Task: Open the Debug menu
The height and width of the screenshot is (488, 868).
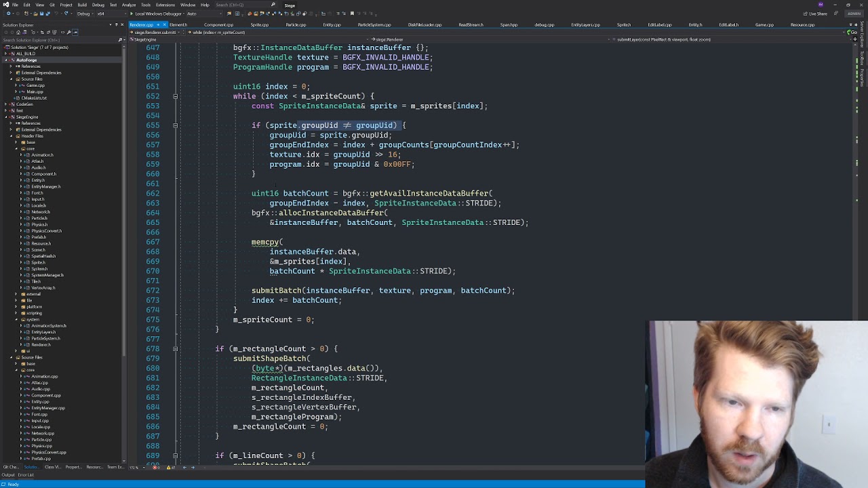Action: click(98, 5)
